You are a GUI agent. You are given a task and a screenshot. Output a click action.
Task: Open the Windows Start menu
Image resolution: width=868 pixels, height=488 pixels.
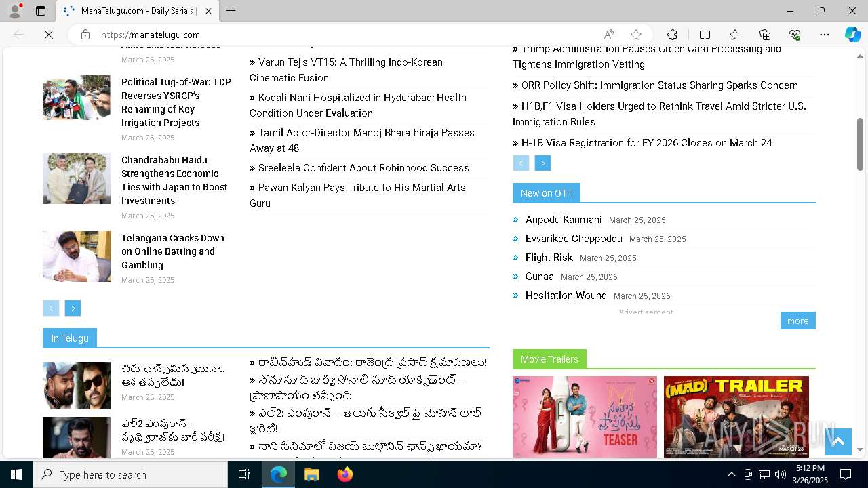pos(16,474)
